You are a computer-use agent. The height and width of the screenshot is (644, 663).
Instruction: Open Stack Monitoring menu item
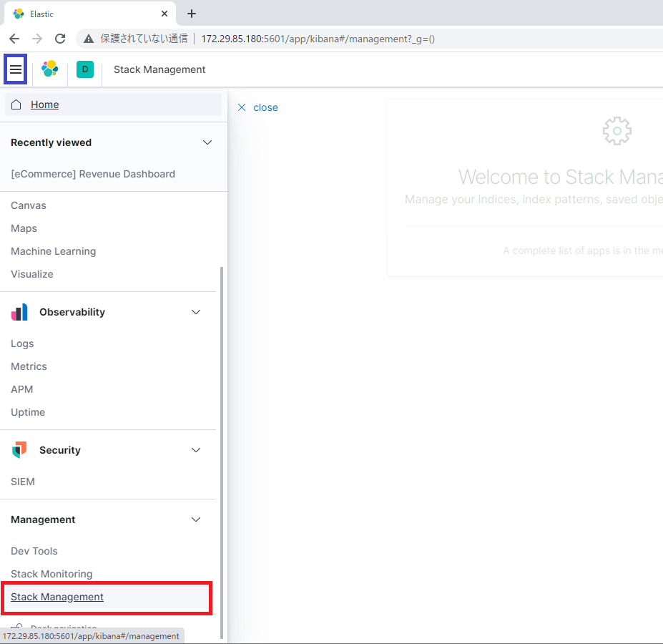click(51, 574)
